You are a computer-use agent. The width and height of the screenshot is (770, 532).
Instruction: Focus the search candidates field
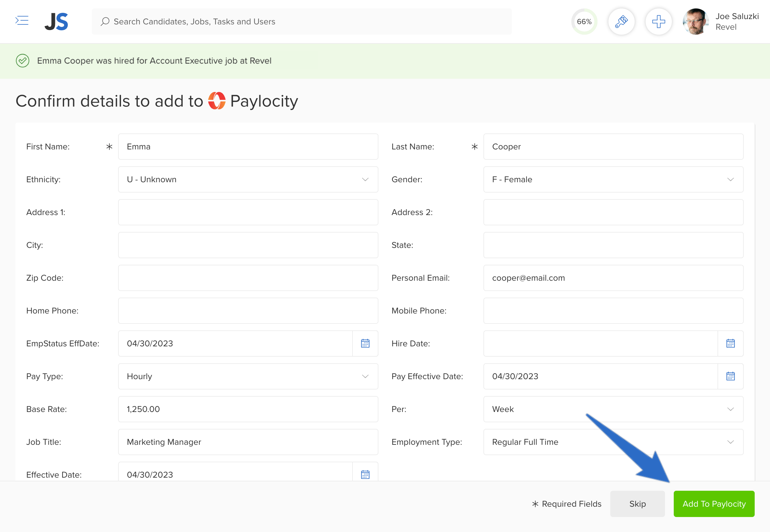[302, 22]
